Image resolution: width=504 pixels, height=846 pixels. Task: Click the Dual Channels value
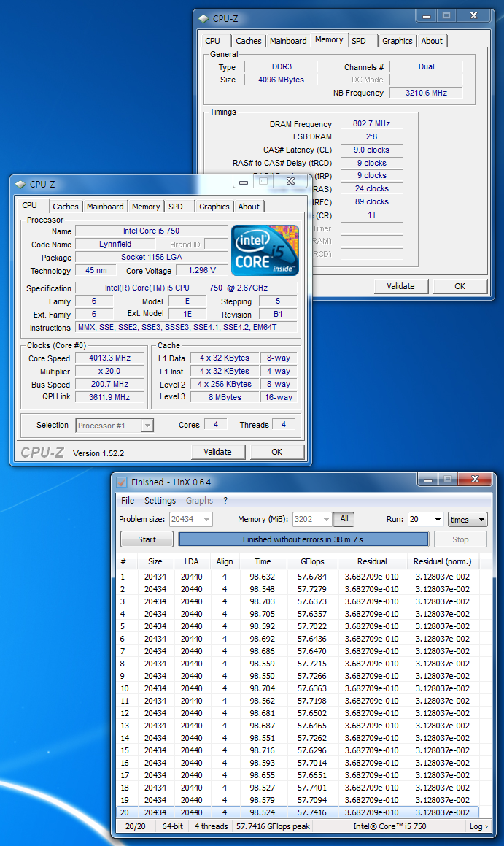(427, 67)
